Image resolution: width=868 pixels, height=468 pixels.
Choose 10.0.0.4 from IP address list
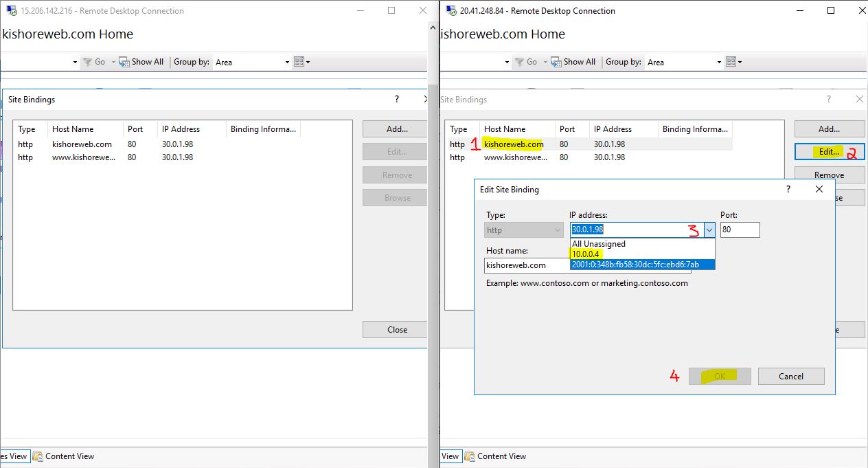click(586, 254)
